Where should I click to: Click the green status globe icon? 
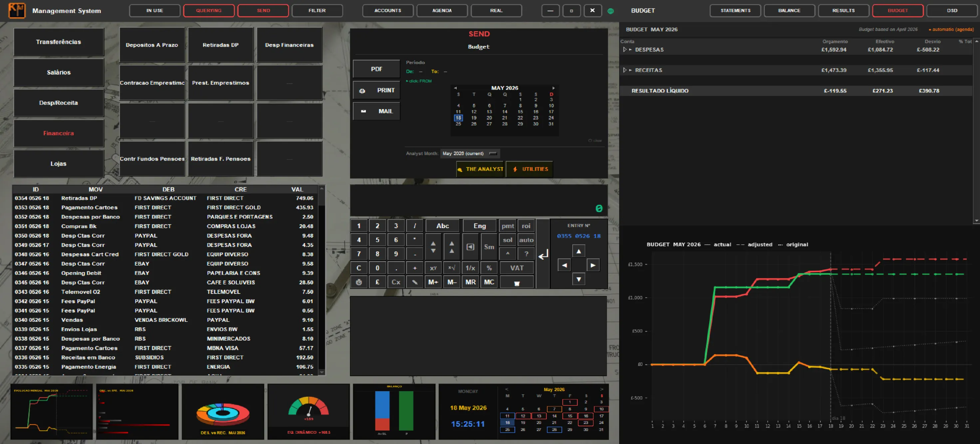click(611, 11)
